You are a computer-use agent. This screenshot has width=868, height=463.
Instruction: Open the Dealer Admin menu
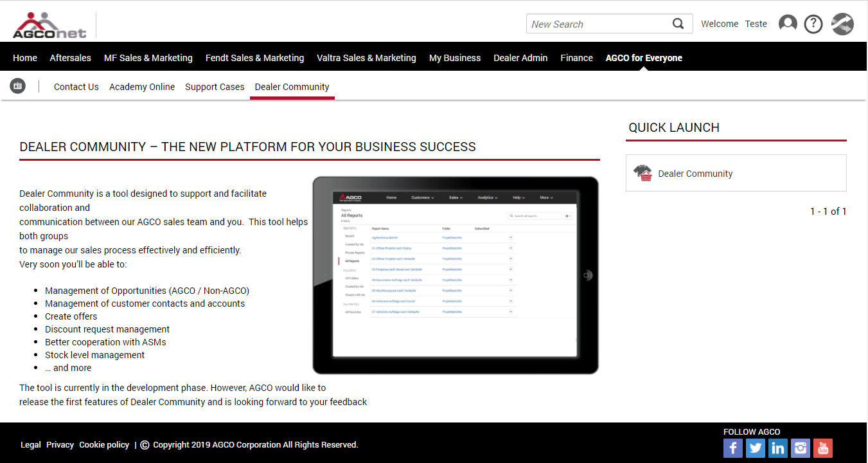[x=520, y=58]
